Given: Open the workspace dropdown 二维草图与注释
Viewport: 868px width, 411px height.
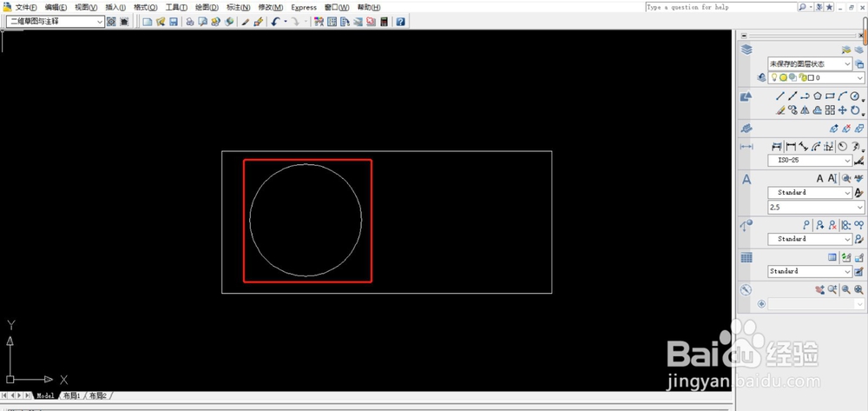Looking at the screenshot, I should pos(54,22).
